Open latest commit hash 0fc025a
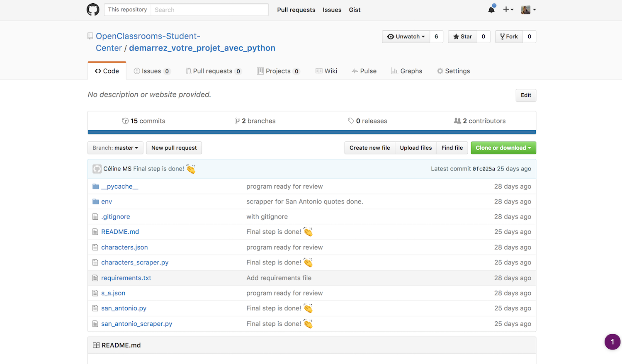Screen dimensions: 622x364 coord(484,169)
